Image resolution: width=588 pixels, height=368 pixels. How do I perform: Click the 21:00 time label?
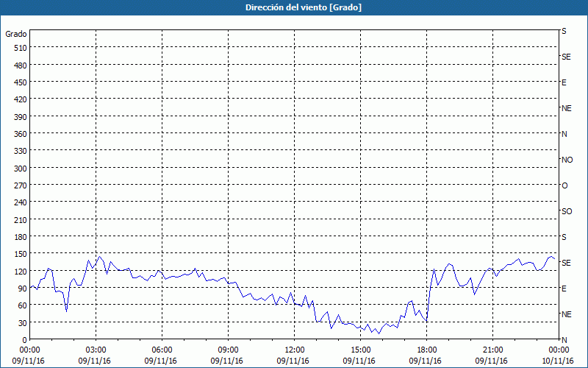point(492,350)
